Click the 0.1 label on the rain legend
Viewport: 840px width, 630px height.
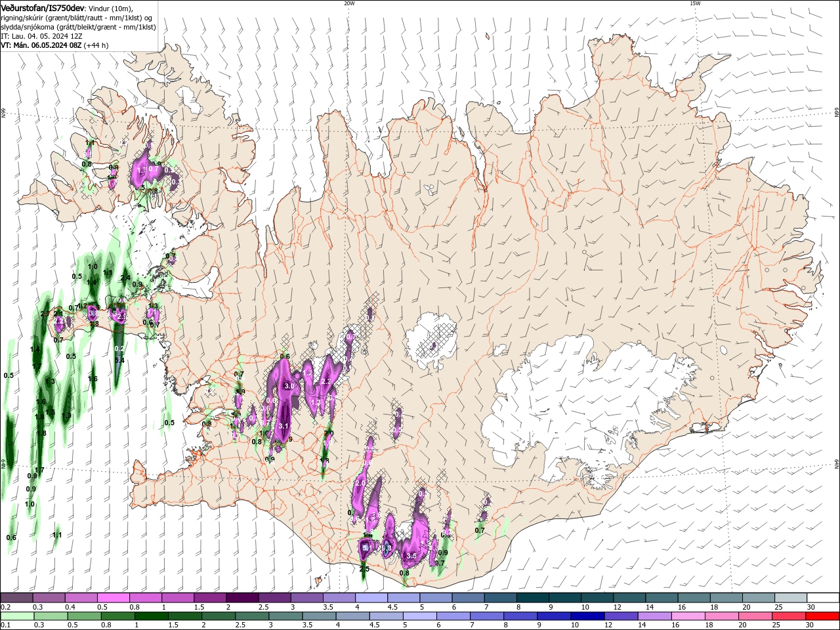[x=6, y=625]
